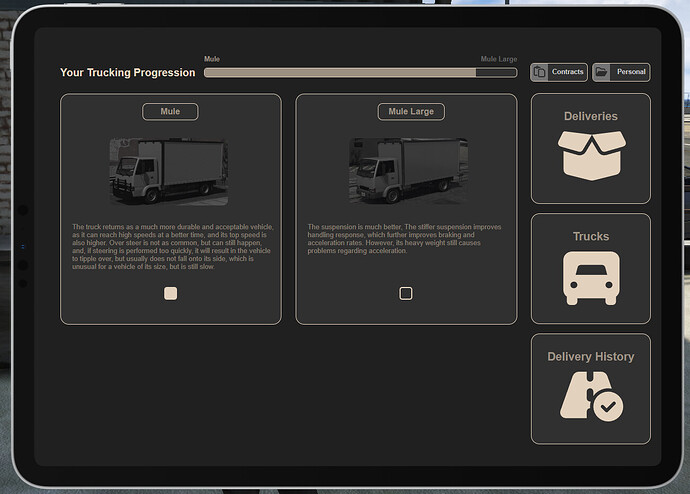The image size is (690, 494).
Task: Select the Delivery History heading text
Action: click(591, 357)
